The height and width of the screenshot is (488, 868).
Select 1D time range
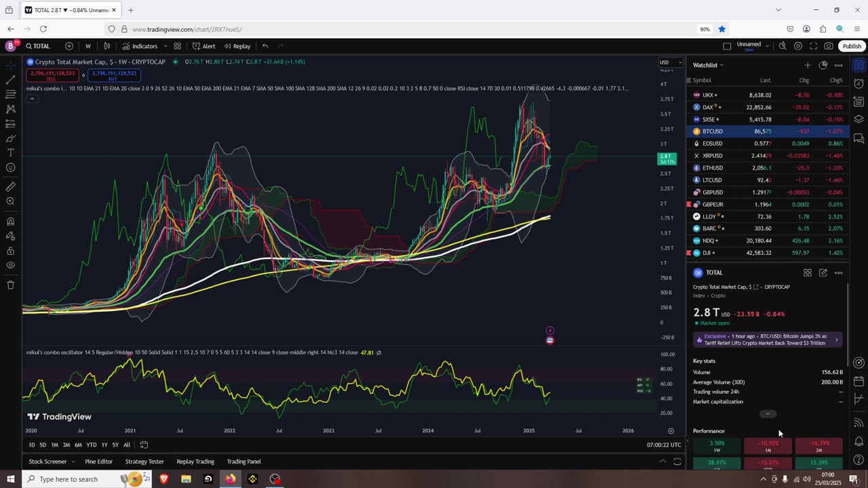(x=31, y=445)
